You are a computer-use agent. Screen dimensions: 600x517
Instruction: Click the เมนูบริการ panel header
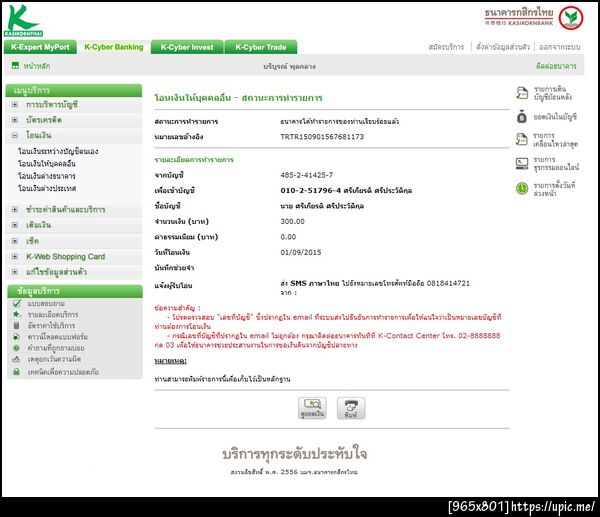click(74, 90)
